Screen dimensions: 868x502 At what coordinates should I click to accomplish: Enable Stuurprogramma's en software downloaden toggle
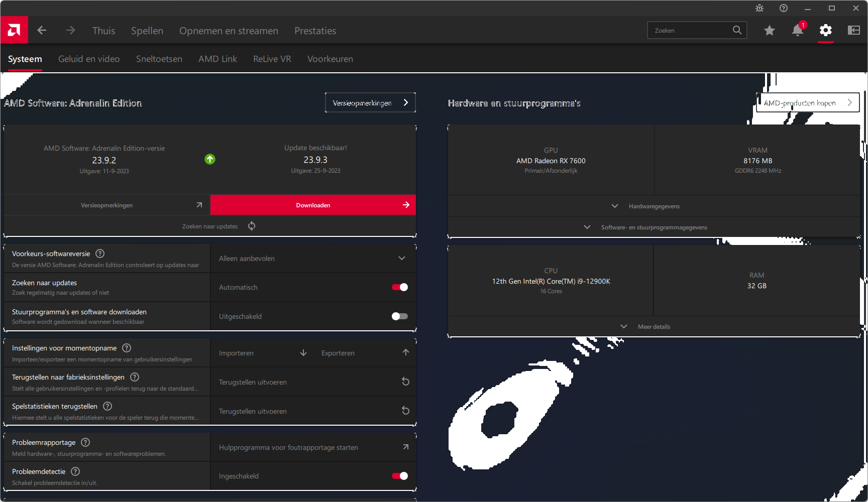[x=400, y=316]
